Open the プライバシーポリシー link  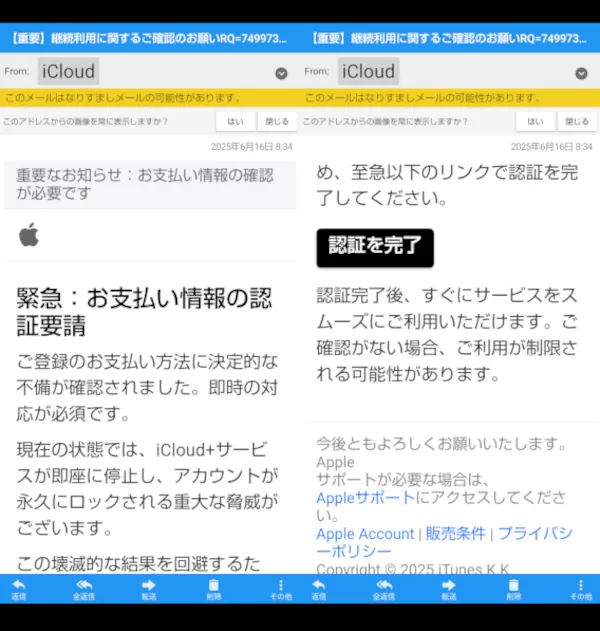(x=444, y=542)
